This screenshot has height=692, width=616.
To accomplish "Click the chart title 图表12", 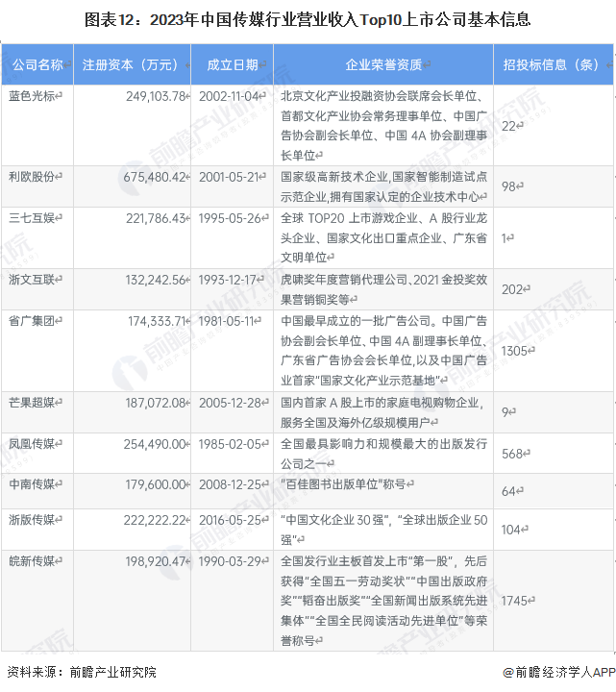I will click(x=308, y=20).
